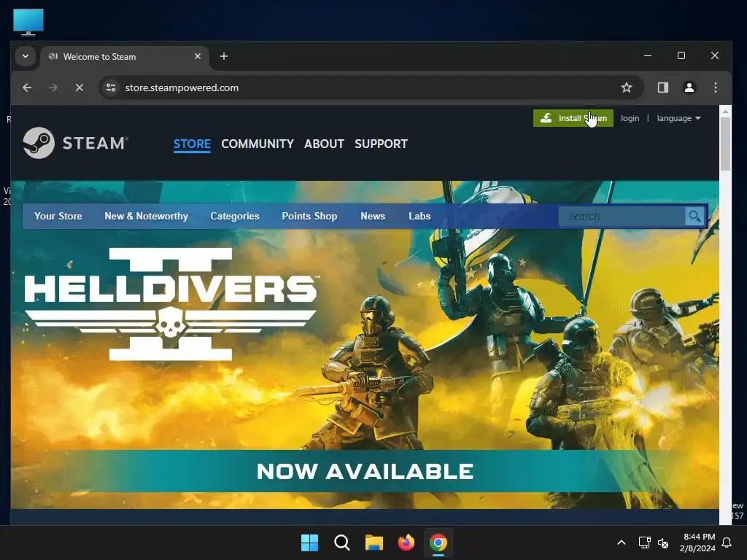Screen dimensions: 747x560
Task: Open Windows taskbar search
Action: [x=341, y=542]
